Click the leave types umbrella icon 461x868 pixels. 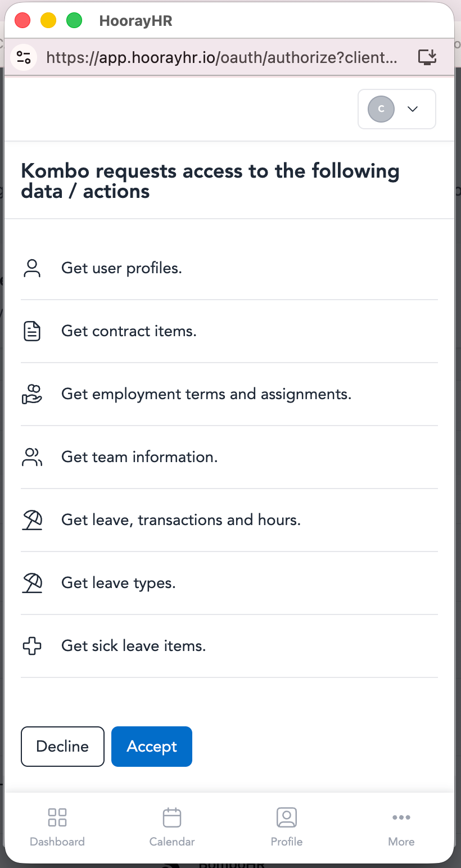point(32,583)
